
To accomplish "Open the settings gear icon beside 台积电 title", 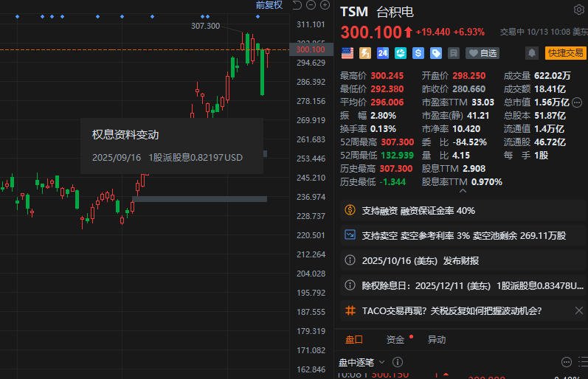I will click(578, 10).
